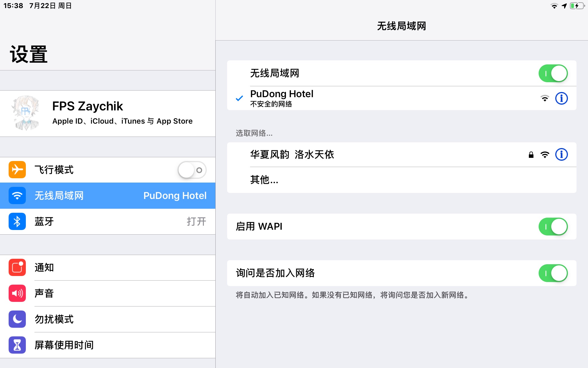588x368 pixels.
Task: Toggle the Airplane Mode switch on
Action: pos(192,170)
